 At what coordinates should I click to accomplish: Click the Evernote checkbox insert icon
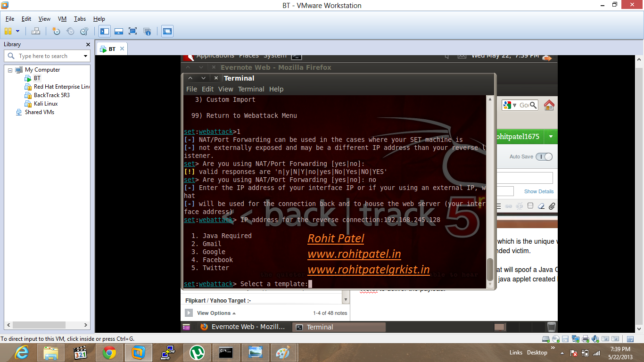530,206
